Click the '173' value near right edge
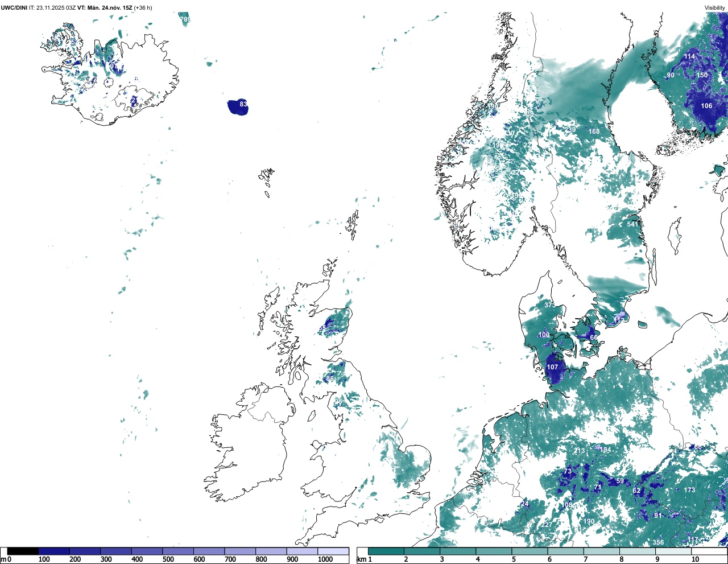This screenshot has height=564, width=728. (x=689, y=490)
